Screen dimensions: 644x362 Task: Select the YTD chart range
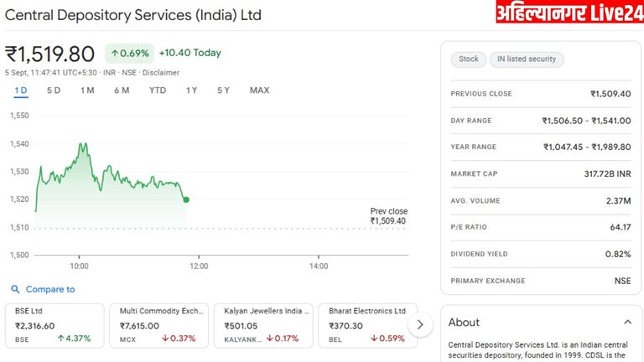tap(158, 90)
